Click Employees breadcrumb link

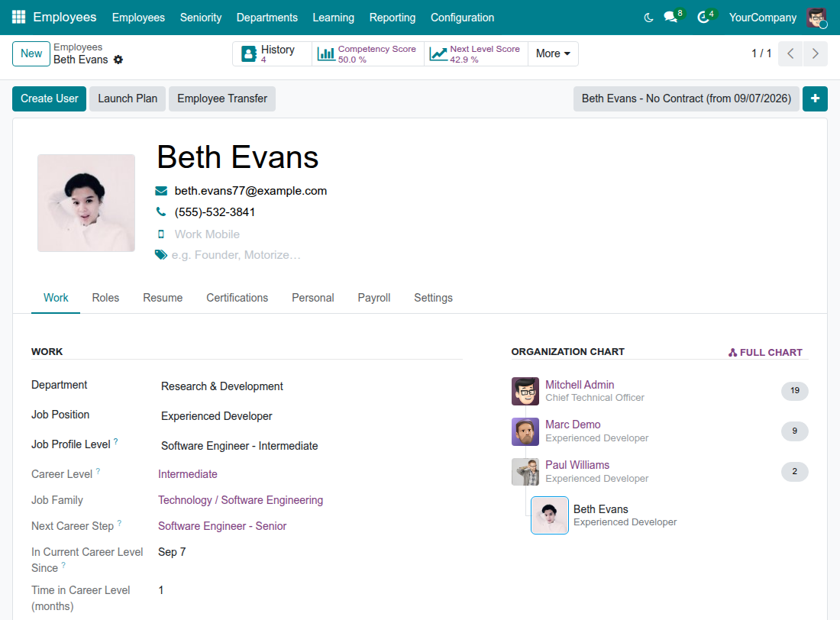click(78, 47)
